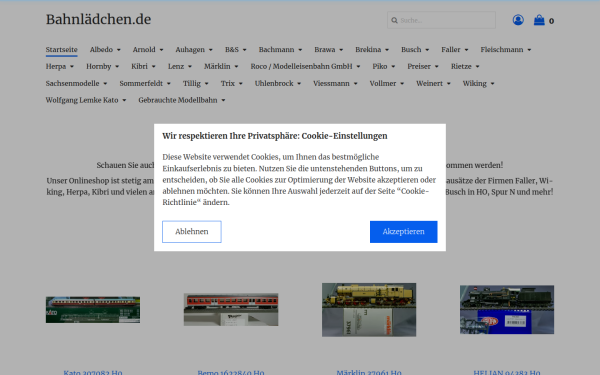Open the Piko category menu
600x375 pixels.
(384, 67)
